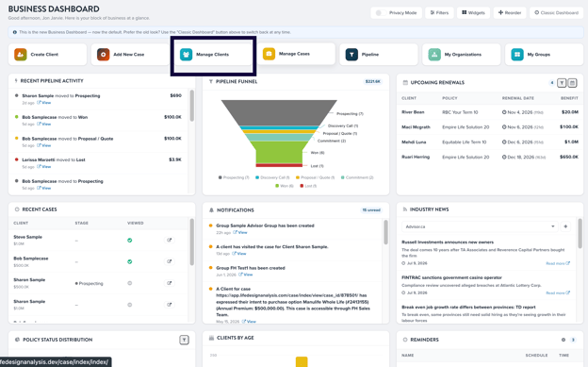Click the Policy Status Distribution filter icon
The height and width of the screenshot is (367, 588).
tap(184, 340)
